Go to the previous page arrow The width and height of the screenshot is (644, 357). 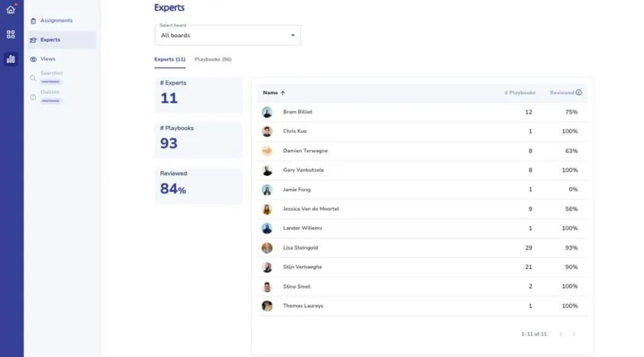click(x=561, y=334)
